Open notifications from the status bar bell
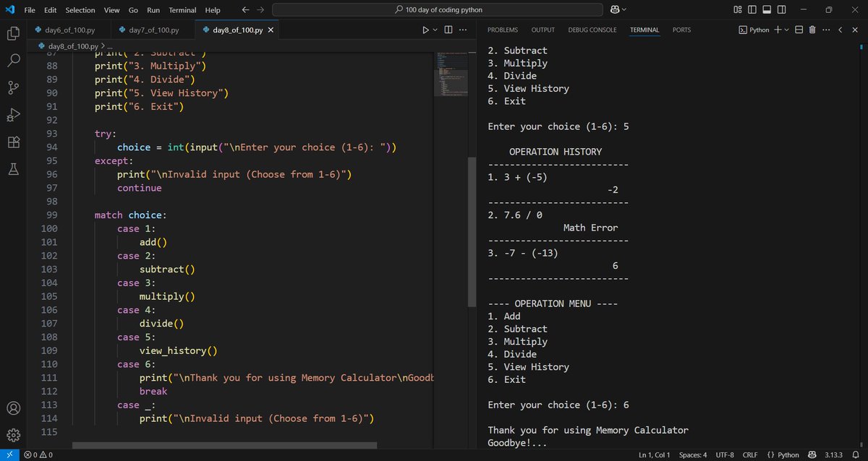 [x=855, y=455]
